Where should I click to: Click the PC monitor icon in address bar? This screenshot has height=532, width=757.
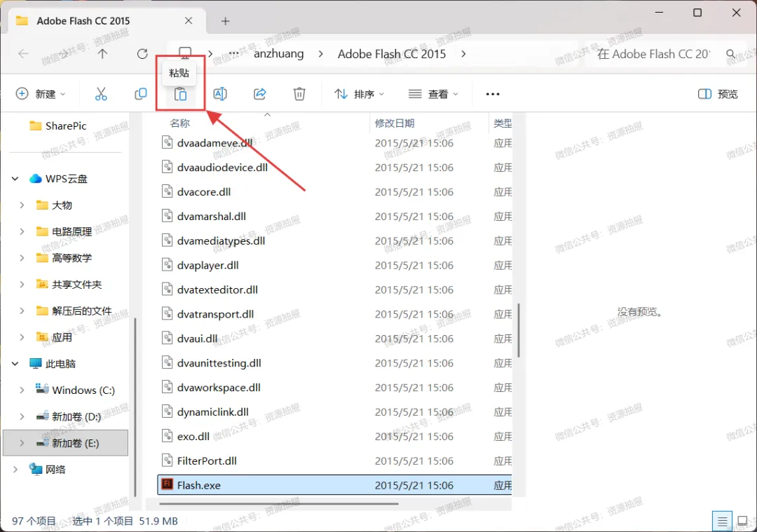[185, 52]
